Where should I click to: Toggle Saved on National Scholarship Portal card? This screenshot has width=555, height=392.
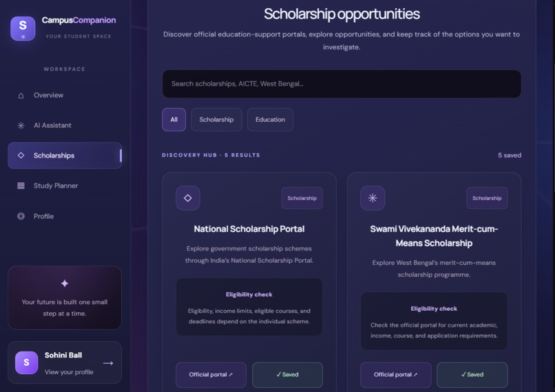(287, 375)
